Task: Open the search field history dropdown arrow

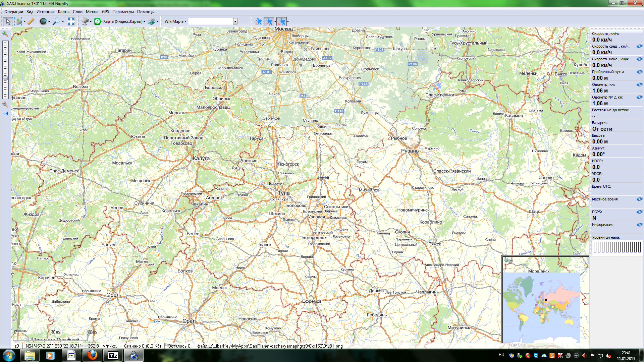Action: pyautogui.click(x=235, y=21)
